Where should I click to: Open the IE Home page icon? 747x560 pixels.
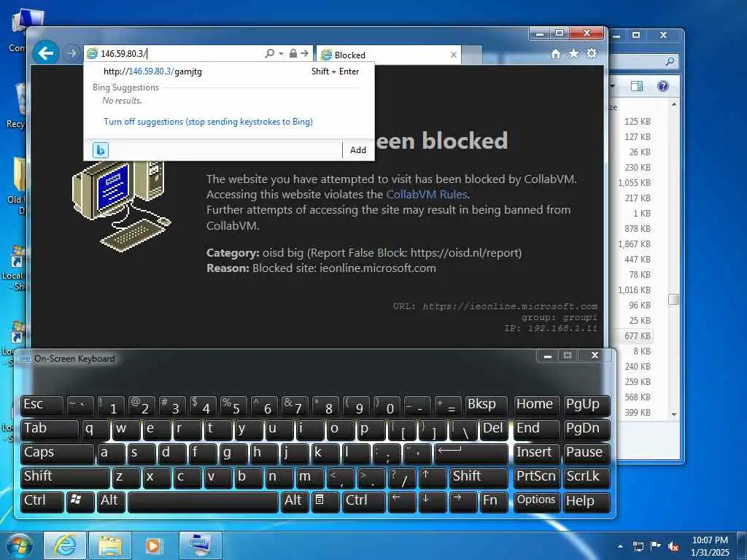click(x=555, y=54)
